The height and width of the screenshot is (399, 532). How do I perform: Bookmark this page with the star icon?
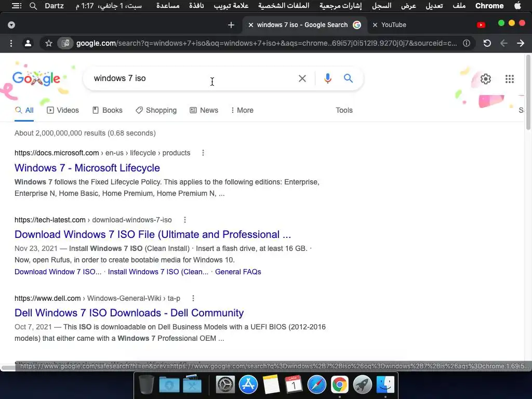(48, 43)
